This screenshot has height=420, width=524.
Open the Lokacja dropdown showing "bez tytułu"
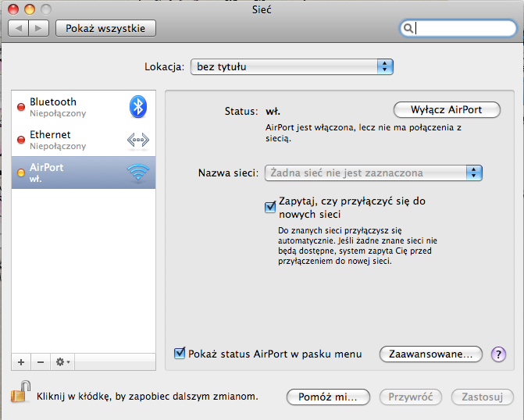[x=292, y=67]
